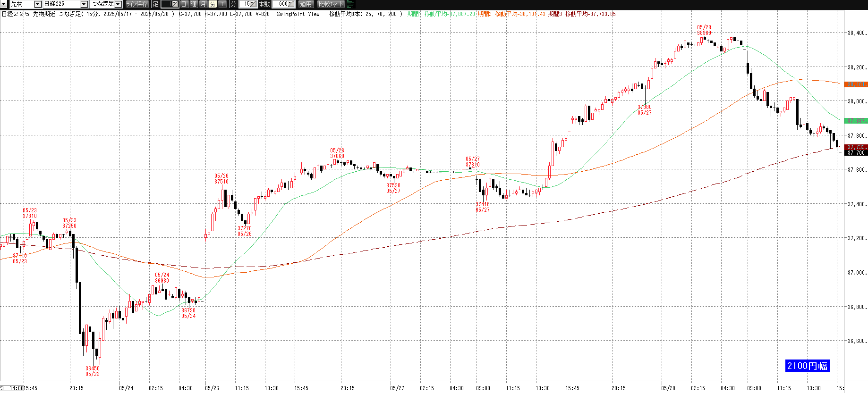Click the 15-minute interval stepper field
This screenshot has height=393, width=868.
coord(247,4)
